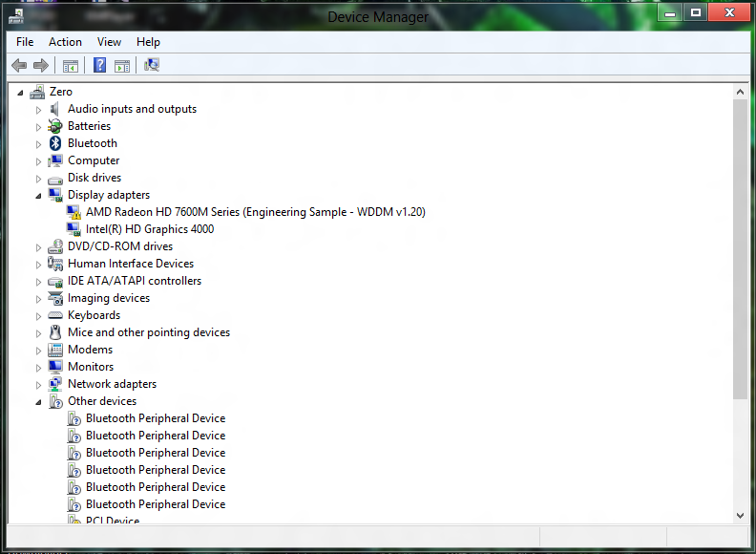The image size is (756, 554).
Task: Minimize the Device Manager window
Action: click(x=670, y=12)
